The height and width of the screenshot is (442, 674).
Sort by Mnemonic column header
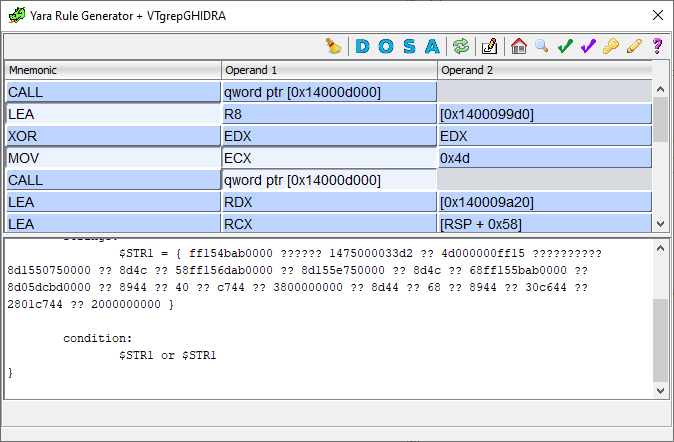[113, 70]
